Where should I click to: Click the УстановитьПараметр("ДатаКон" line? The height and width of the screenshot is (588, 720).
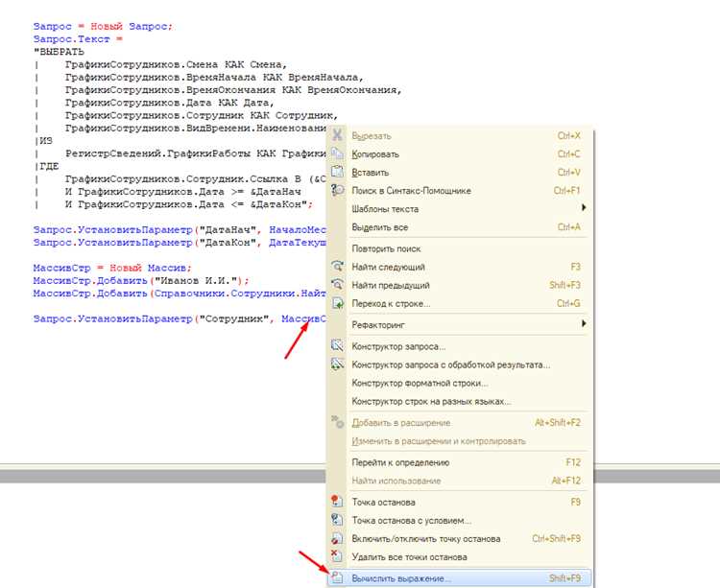tap(180, 242)
